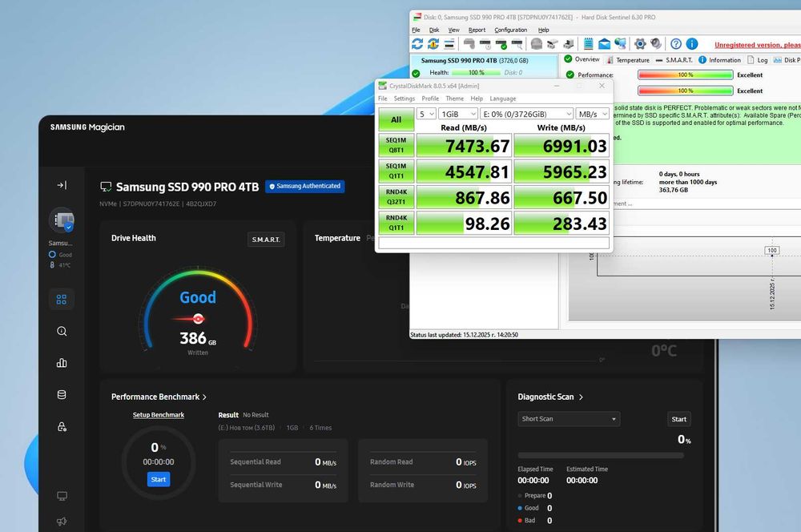801x532 pixels.
Task: Open CrystalDiskMark Help menu
Action: pyautogui.click(x=477, y=99)
